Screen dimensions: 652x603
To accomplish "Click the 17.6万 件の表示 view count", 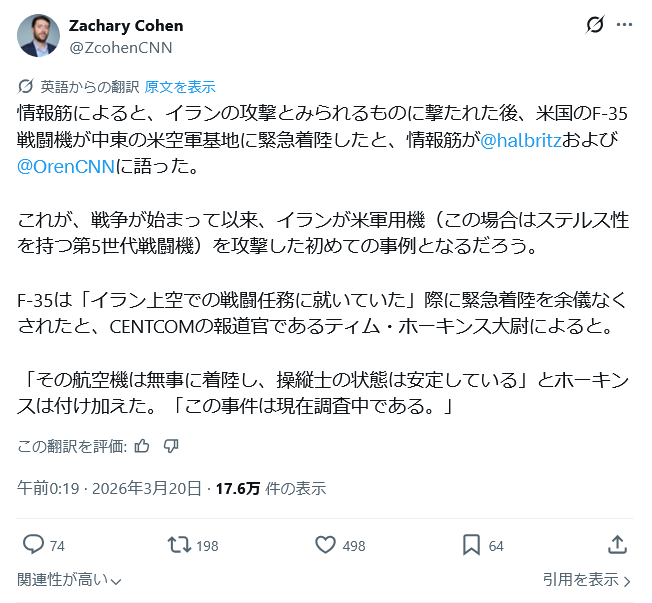I will tap(272, 489).
